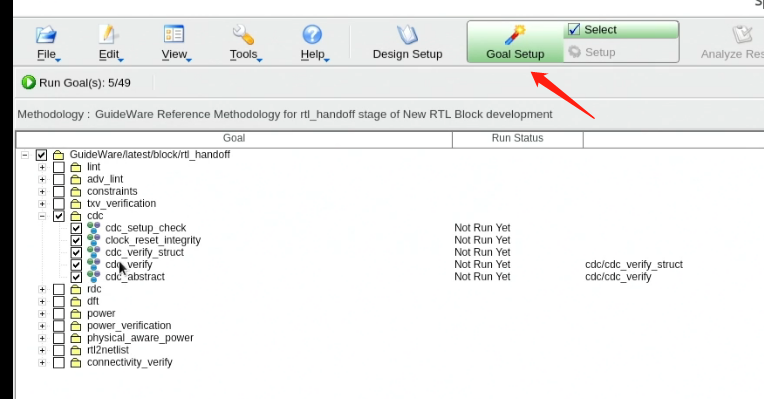The image size is (764, 399).
Task: Expand the dft folder
Action: point(42,302)
